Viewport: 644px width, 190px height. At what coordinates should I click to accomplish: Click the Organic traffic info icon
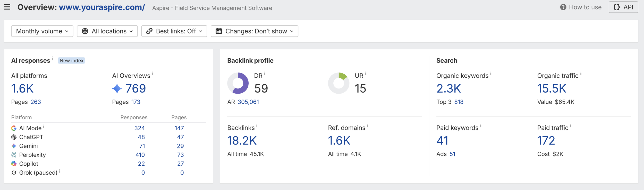point(581,74)
